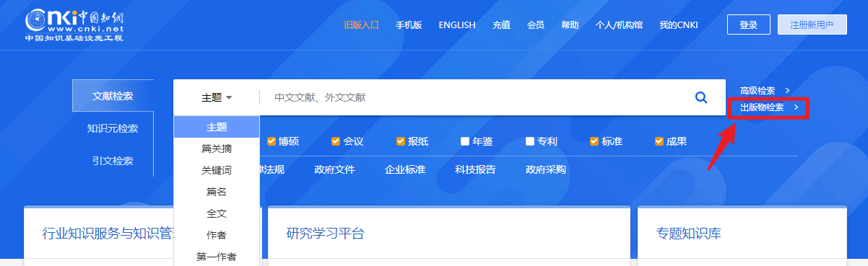Open 个人/机构馆 link
This screenshot has height=266, width=868.
pos(619,25)
